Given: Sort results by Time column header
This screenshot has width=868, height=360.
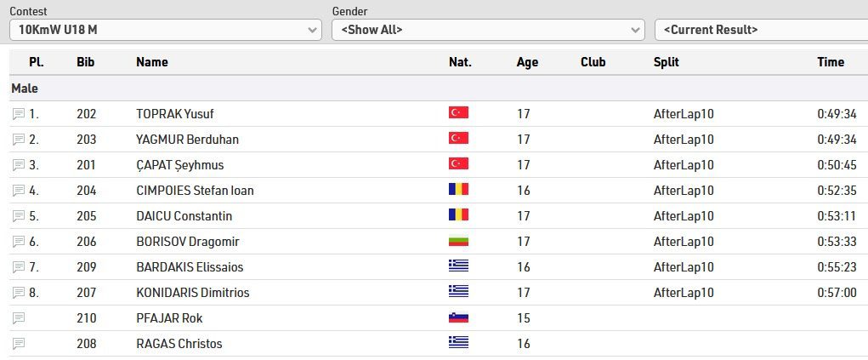Looking at the screenshot, I should point(831,62).
